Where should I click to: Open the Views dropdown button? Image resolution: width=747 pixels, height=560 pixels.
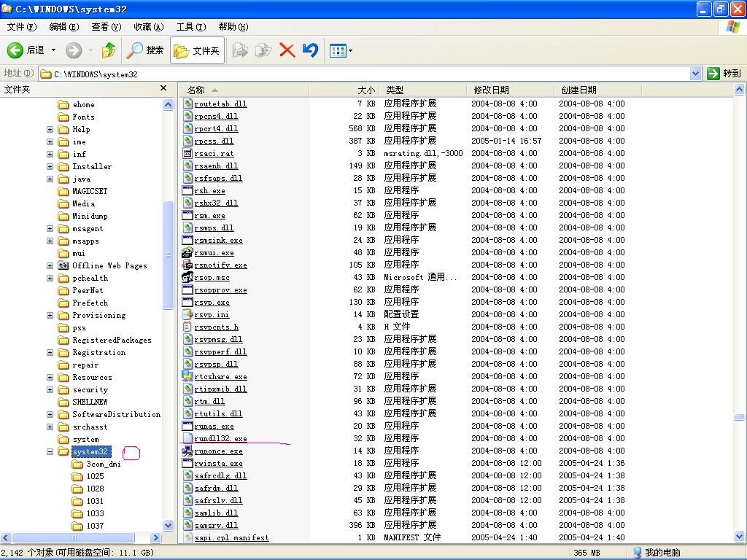tap(341, 50)
